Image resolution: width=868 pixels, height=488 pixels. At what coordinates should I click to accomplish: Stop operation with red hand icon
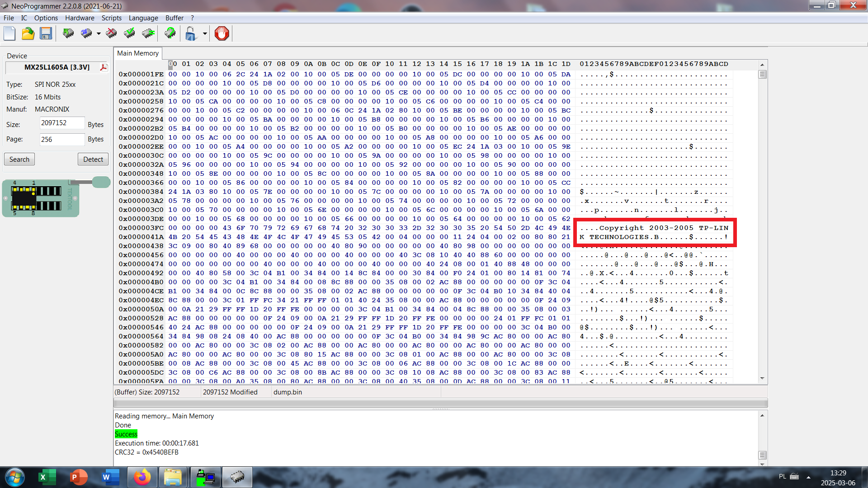pyautogui.click(x=222, y=33)
